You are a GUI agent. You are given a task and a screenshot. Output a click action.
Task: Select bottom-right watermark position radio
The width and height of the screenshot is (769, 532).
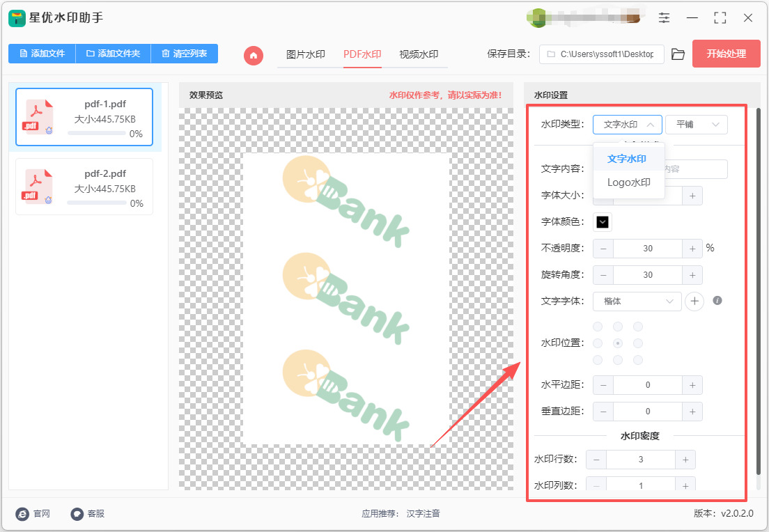click(x=638, y=361)
